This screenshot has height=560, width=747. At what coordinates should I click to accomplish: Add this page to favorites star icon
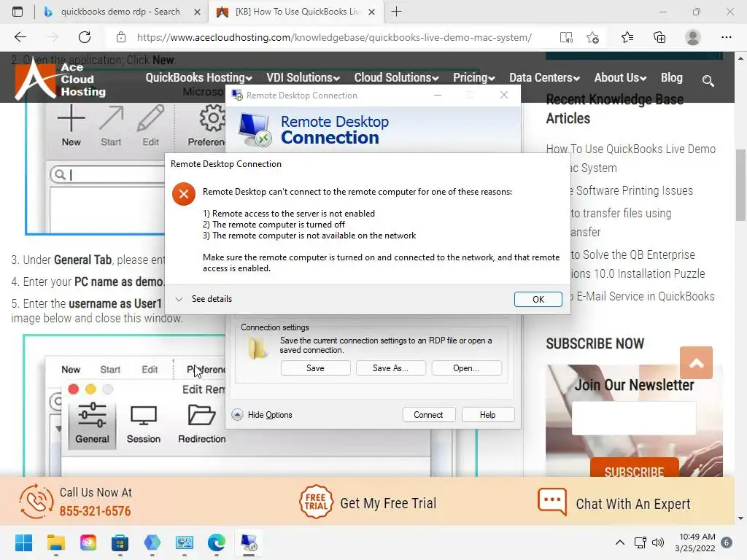(x=592, y=37)
